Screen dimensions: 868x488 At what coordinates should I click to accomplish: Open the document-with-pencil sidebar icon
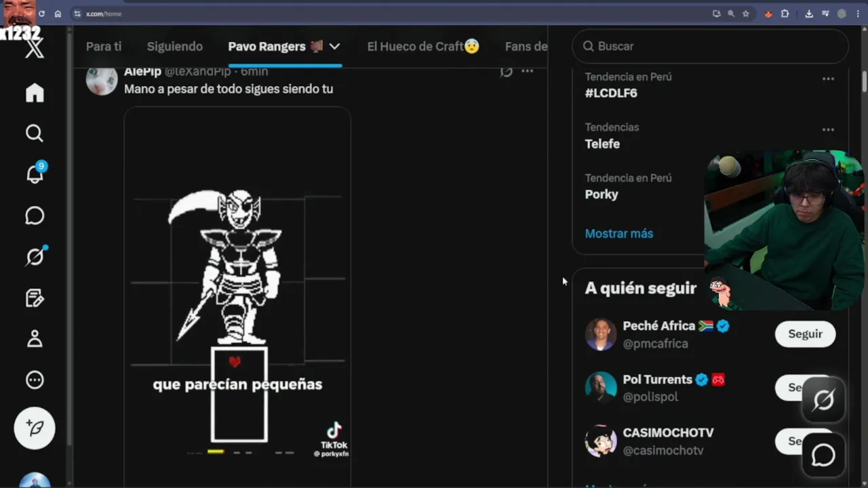point(35,298)
